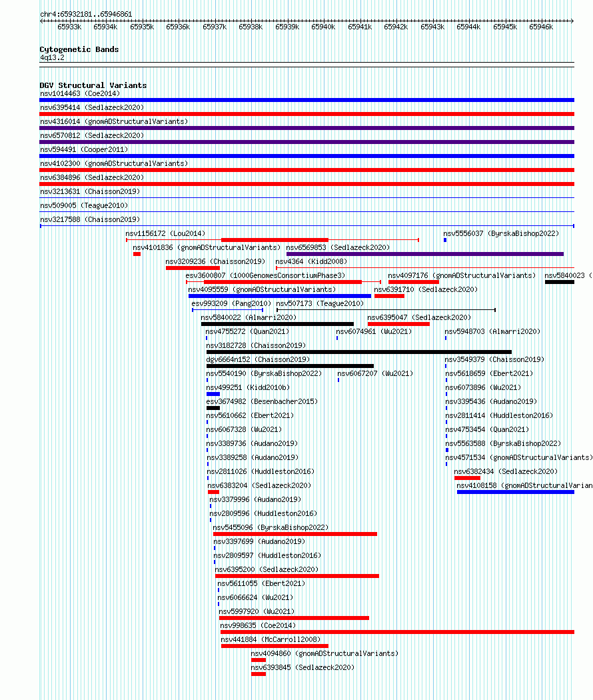Click nsv5997920 (Wu2021) label
593x700 pixels.
257,611
